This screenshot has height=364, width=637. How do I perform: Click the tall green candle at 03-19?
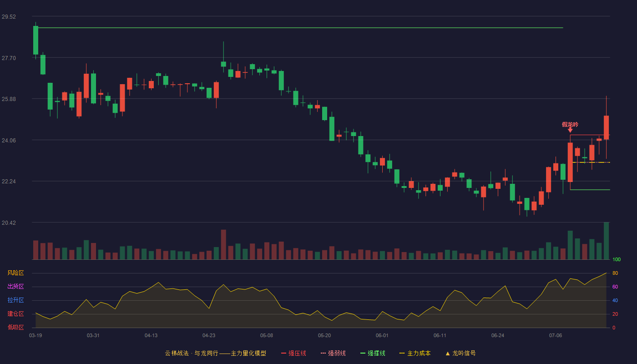pos(35,40)
